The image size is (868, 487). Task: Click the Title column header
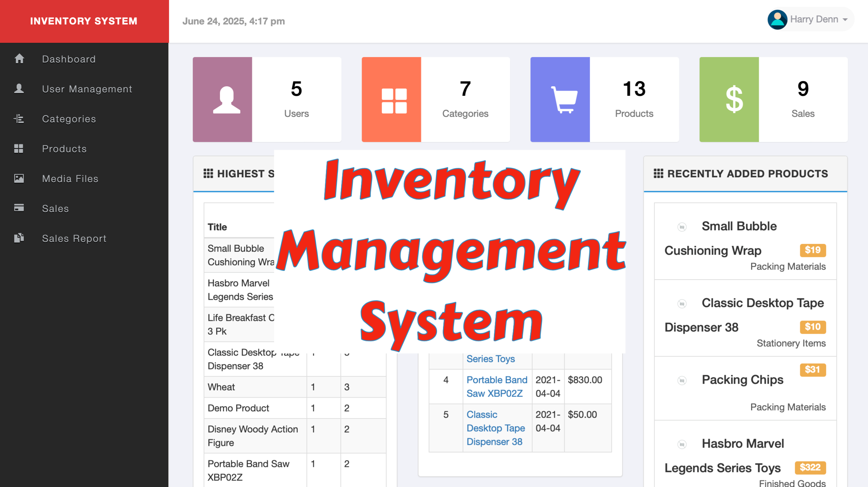217,227
